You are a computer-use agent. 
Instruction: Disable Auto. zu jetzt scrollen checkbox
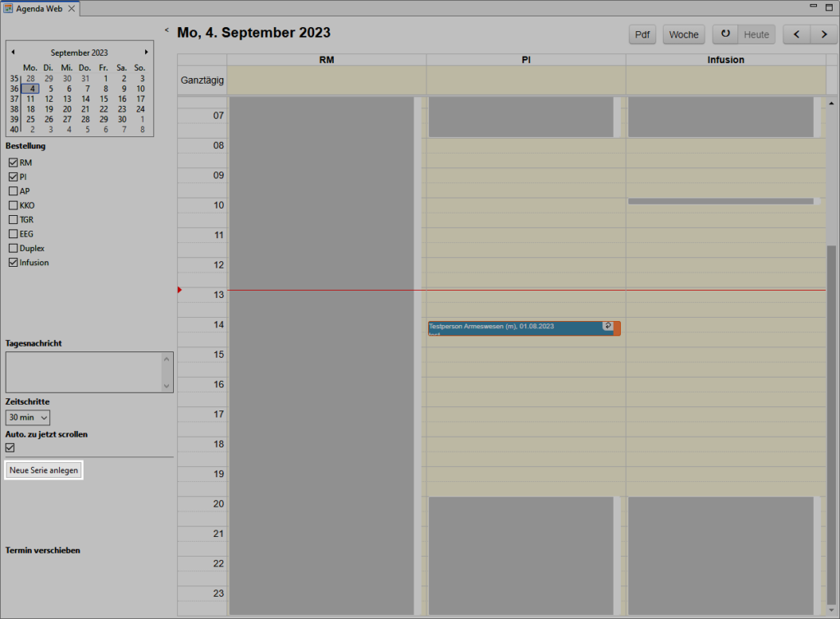pos(11,447)
